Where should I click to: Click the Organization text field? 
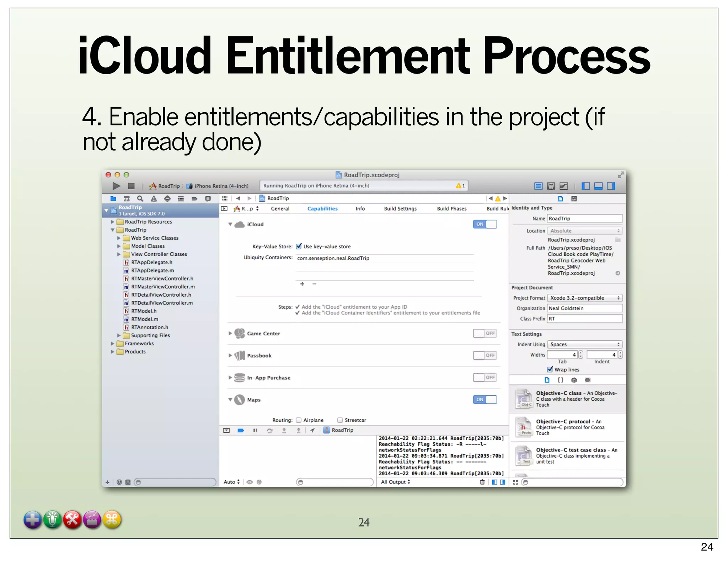[585, 308]
